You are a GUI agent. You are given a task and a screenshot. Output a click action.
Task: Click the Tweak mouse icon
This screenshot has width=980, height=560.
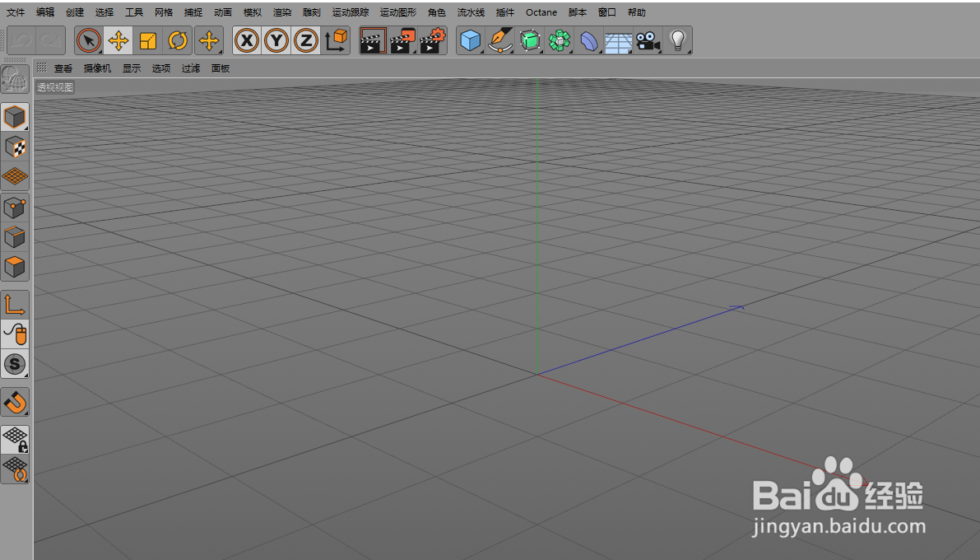(x=14, y=334)
